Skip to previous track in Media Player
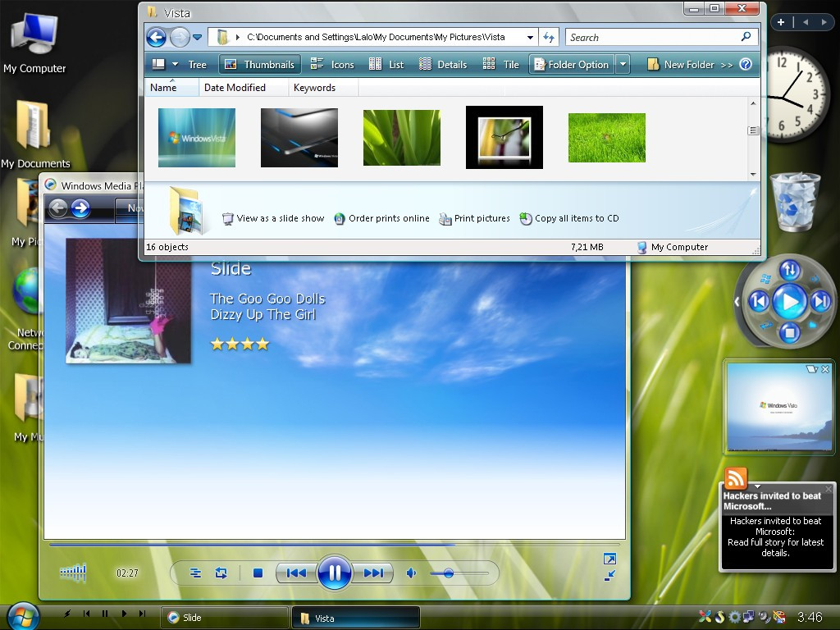The image size is (840, 630). (x=295, y=573)
